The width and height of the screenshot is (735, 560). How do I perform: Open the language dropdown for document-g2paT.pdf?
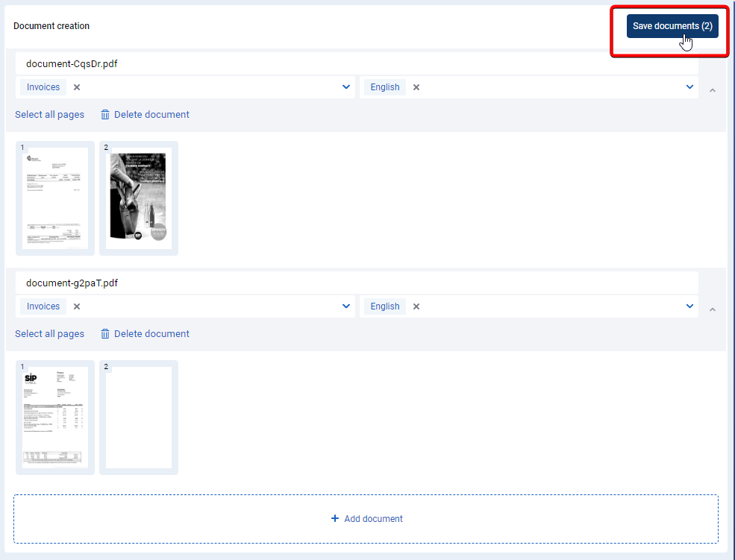point(689,306)
